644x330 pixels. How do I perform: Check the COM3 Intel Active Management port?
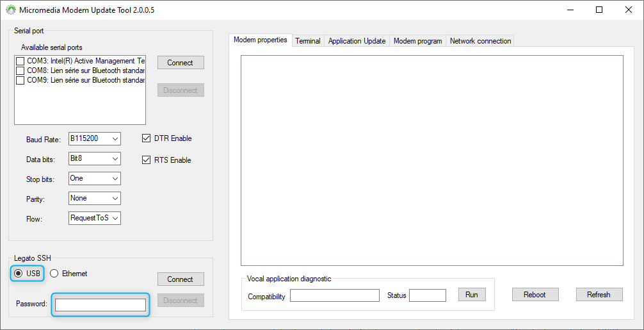point(20,61)
